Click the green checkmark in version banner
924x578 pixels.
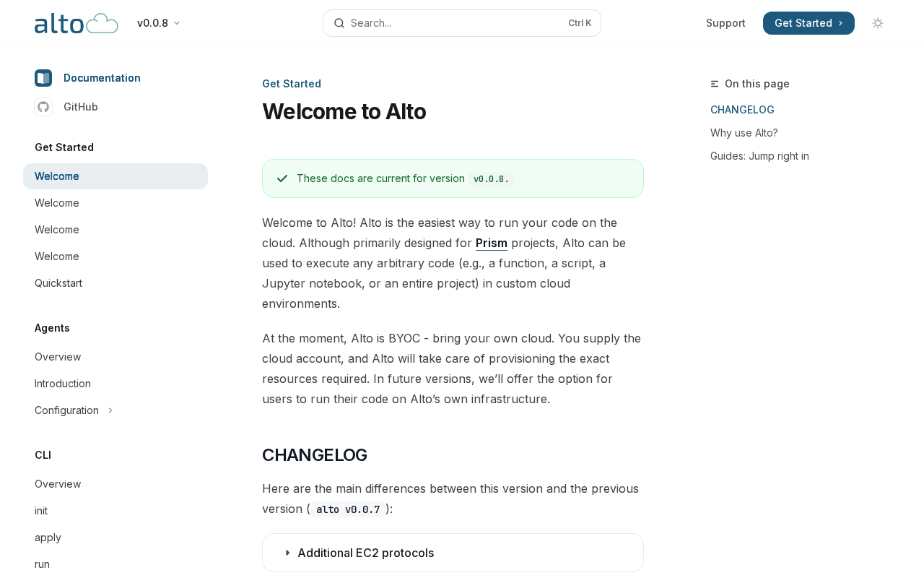pyautogui.click(x=282, y=178)
